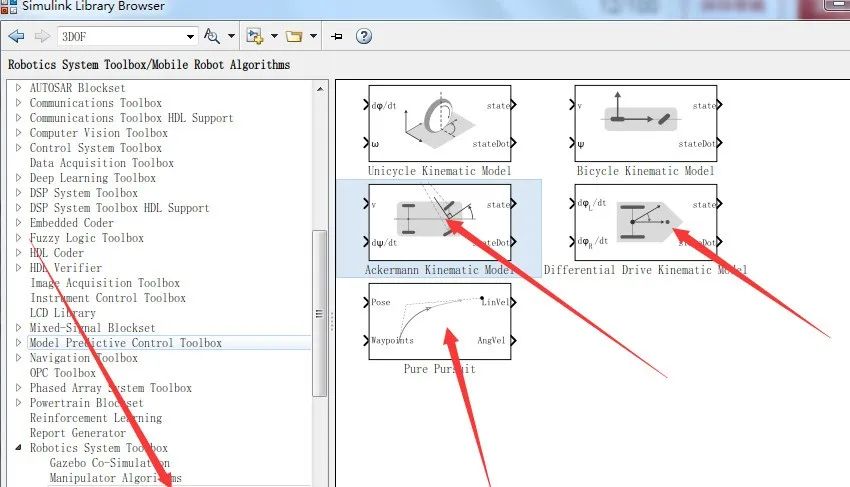
Task: Select Data Acquisition Toolbox in tree
Action: [x=102, y=163]
